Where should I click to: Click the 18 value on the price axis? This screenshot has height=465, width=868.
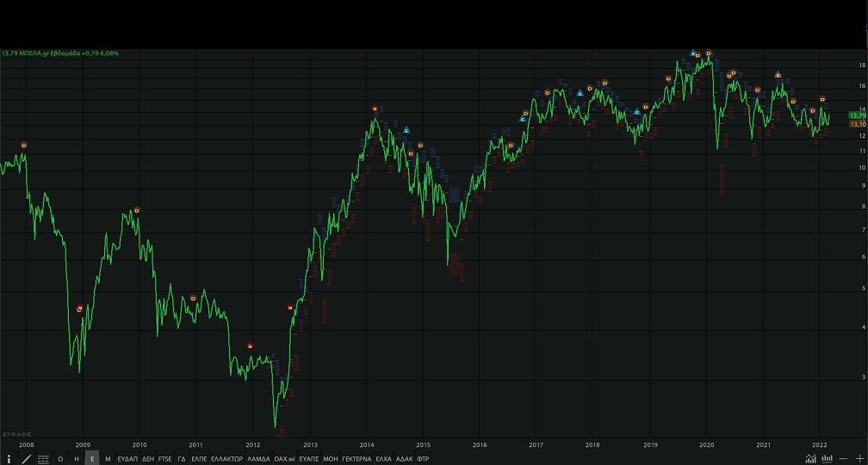[x=862, y=65]
